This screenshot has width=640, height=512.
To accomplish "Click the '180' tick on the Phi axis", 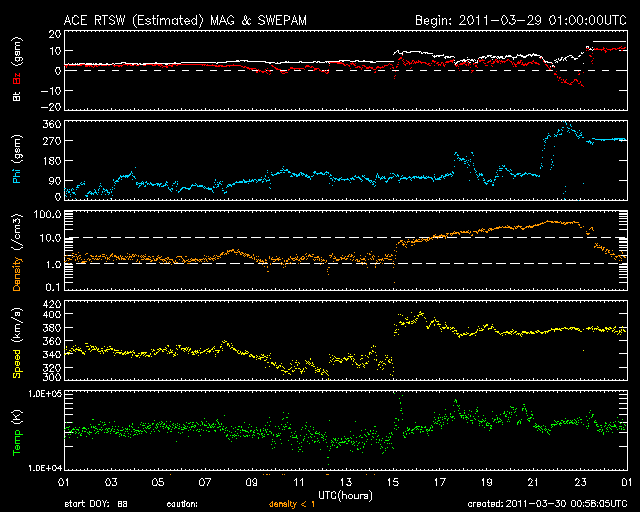I will [x=52, y=161].
